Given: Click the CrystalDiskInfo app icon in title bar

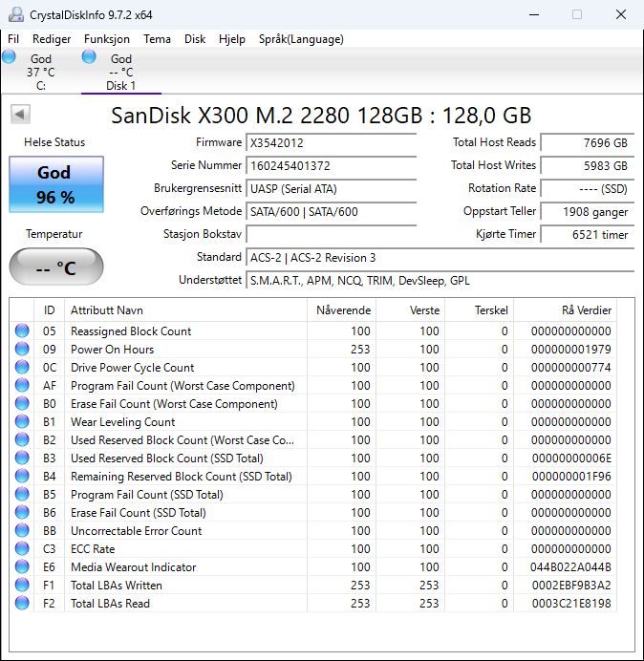Looking at the screenshot, I should [x=16, y=14].
